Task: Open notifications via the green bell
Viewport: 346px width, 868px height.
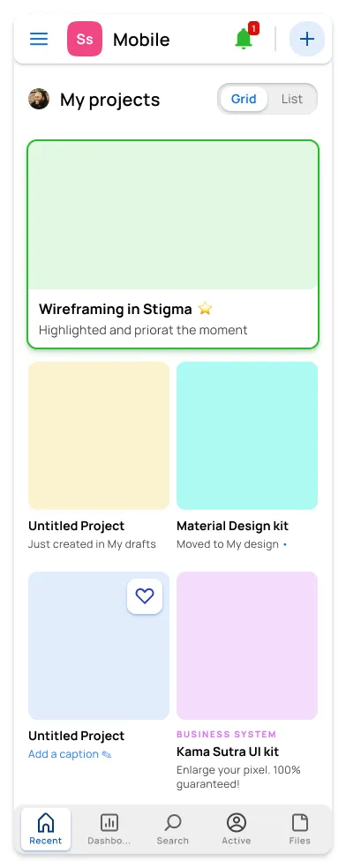Action: 244,39
